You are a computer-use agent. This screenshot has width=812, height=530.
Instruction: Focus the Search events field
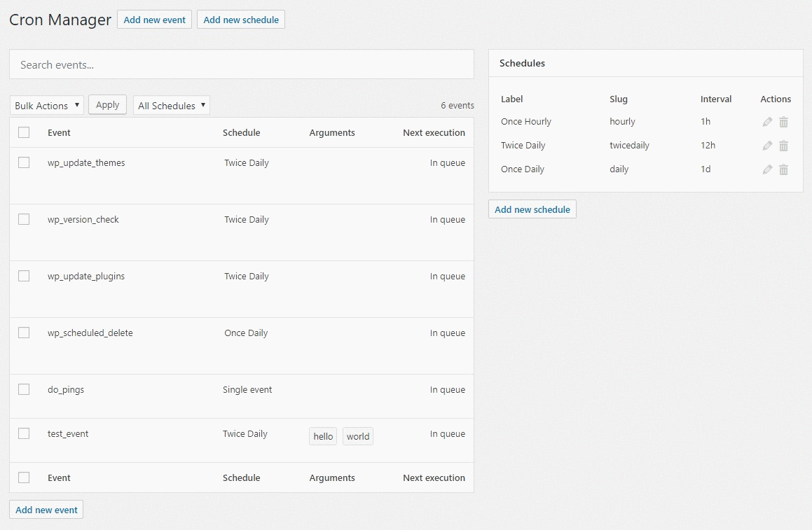(x=241, y=64)
